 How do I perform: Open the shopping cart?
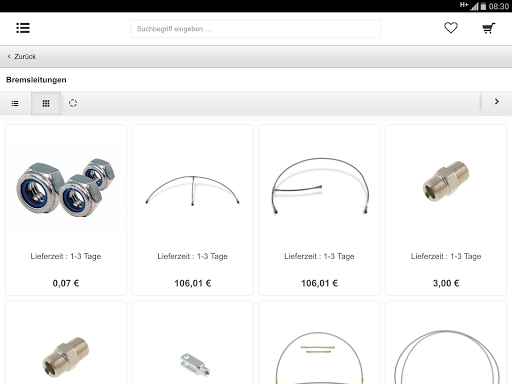click(488, 28)
